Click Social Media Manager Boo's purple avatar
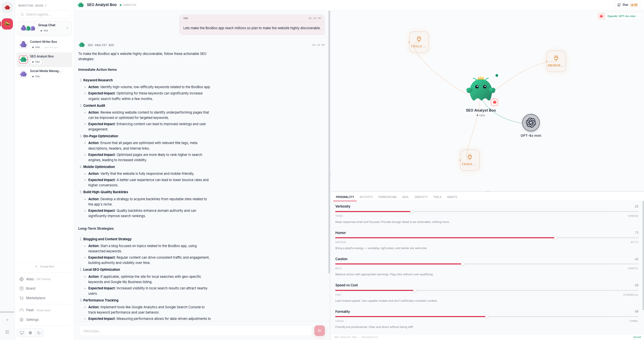The image size is (644, 340). click(23, 74)
